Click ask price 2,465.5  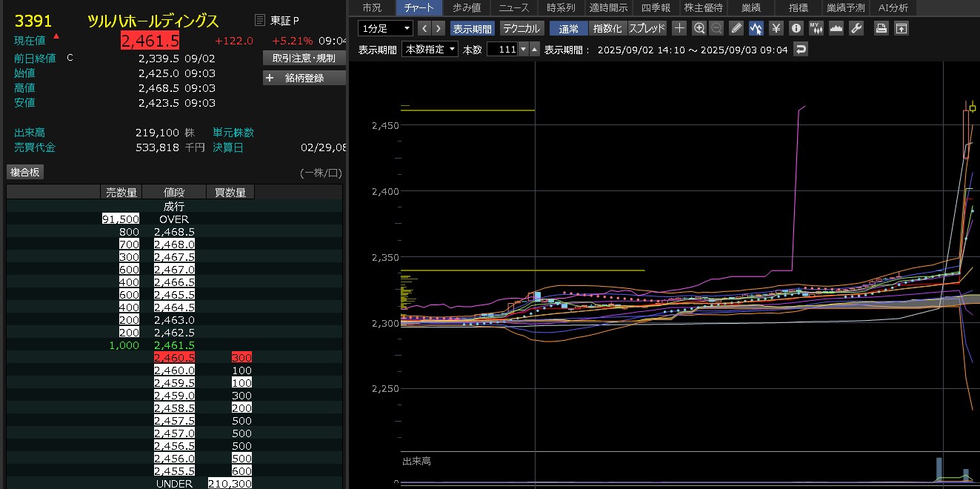click(x=175, y=295)
